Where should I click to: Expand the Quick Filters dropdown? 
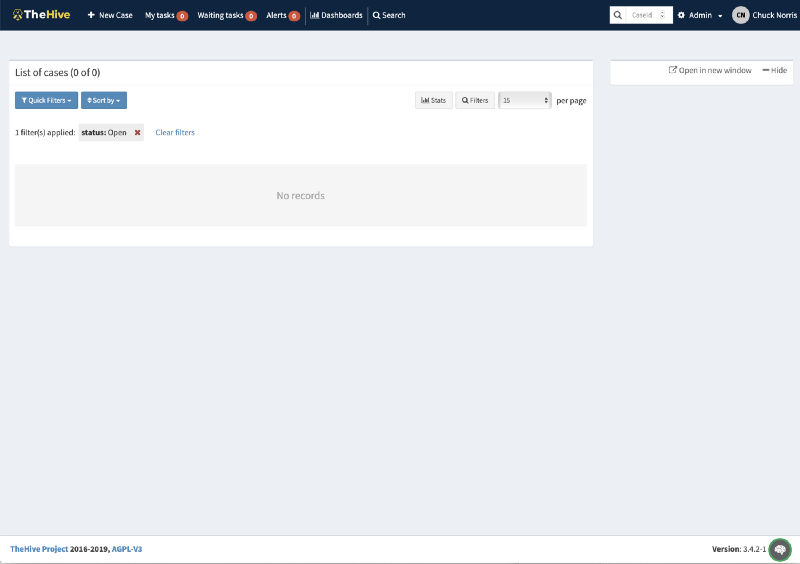coord(46,100)
